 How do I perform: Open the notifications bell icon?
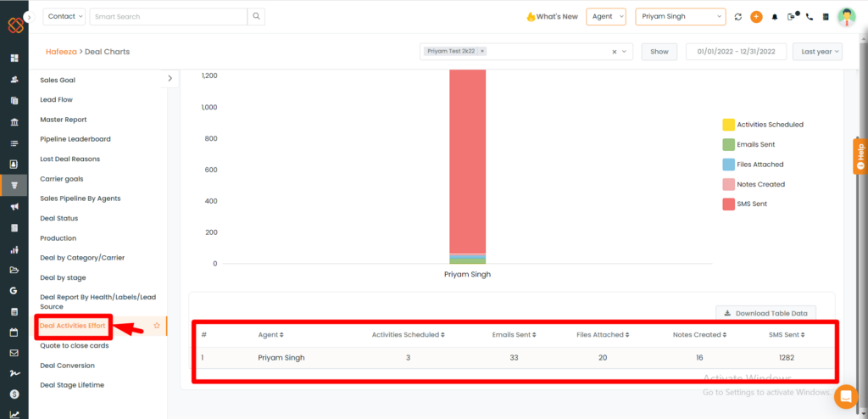pyautogui.click(x=775, y=17)
